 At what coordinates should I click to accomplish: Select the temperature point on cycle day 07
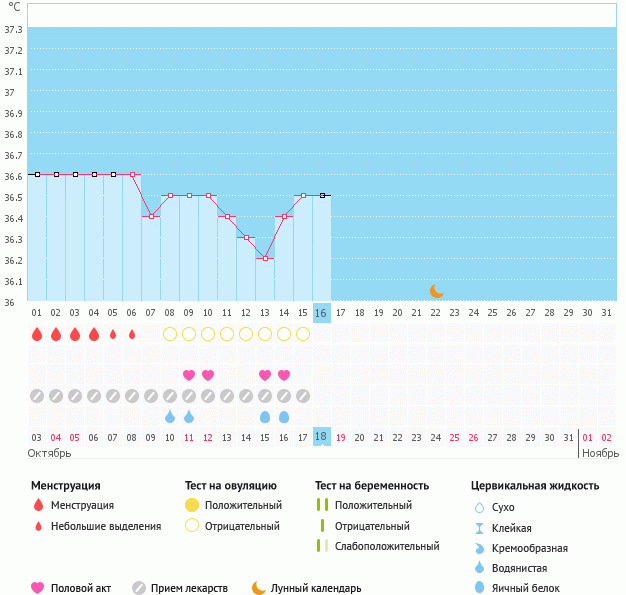(151, 216)
